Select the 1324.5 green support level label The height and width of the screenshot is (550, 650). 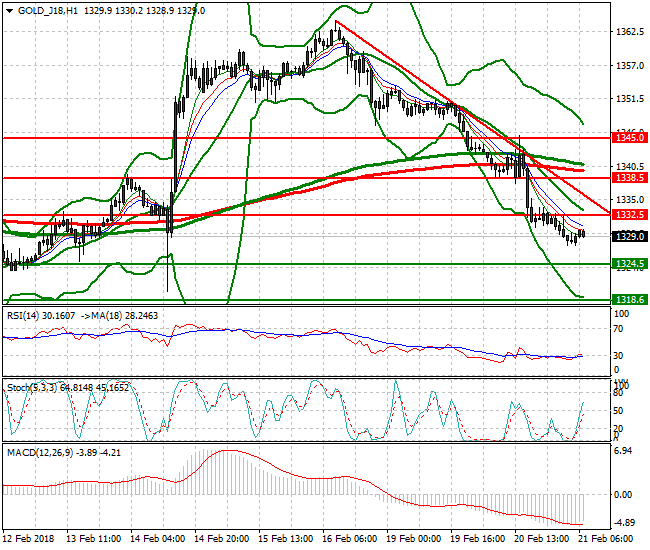[x=630, y=264]
